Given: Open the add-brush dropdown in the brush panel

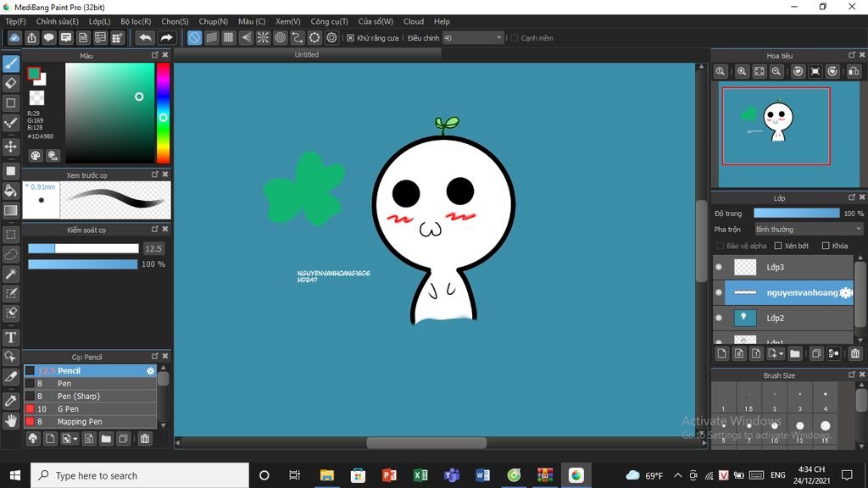Looking at the screenshot, I should 70,439.
